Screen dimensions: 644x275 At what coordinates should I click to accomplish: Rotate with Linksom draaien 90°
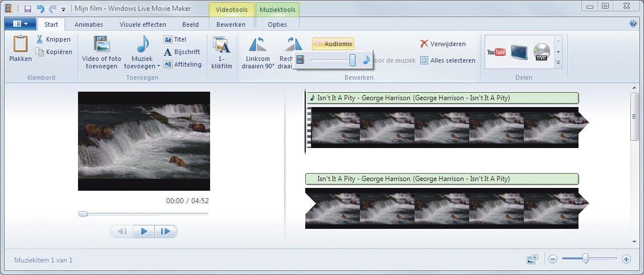(x=258, y=52)
